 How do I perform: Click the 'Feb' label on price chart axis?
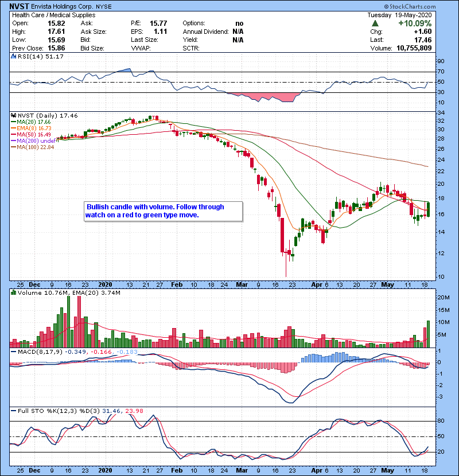tap(177, 285)
